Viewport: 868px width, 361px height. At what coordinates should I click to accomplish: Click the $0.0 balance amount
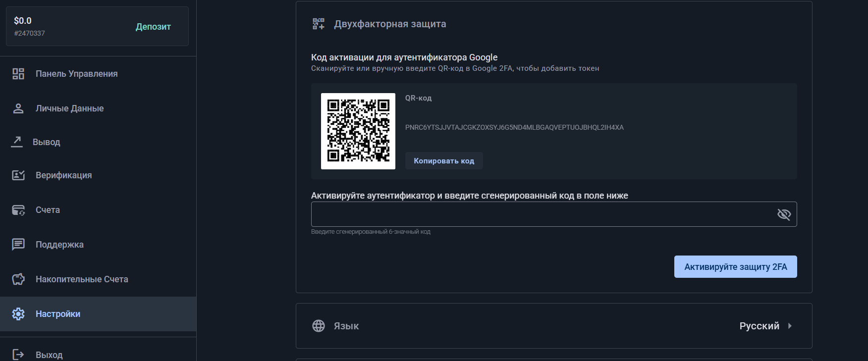pyautogui.click(x=23, y=21)
